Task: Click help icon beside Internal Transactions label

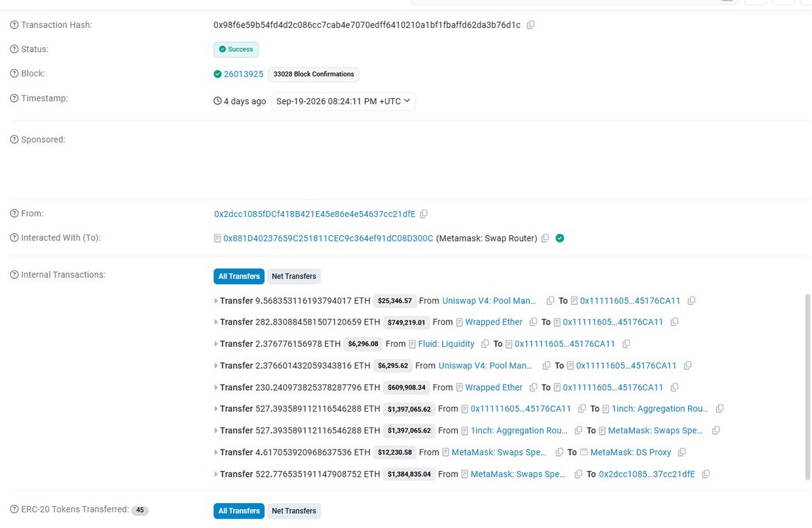Action: 14,275
